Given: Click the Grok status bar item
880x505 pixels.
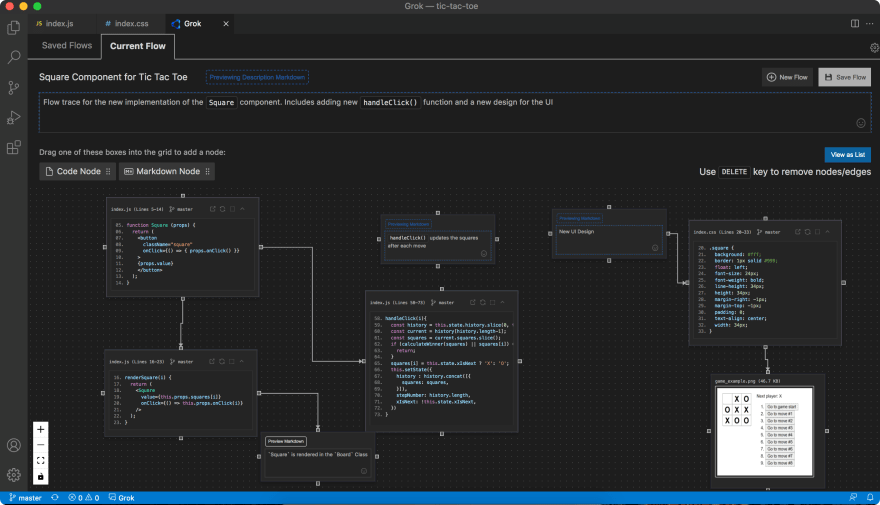Looking at the screenshot, I should coord(121,498).
